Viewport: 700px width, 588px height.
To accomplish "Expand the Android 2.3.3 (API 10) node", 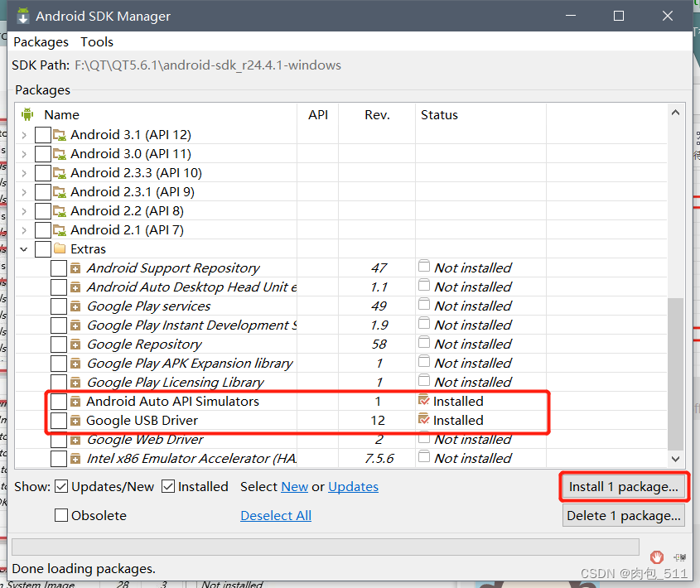I will [x=24, y=173].
